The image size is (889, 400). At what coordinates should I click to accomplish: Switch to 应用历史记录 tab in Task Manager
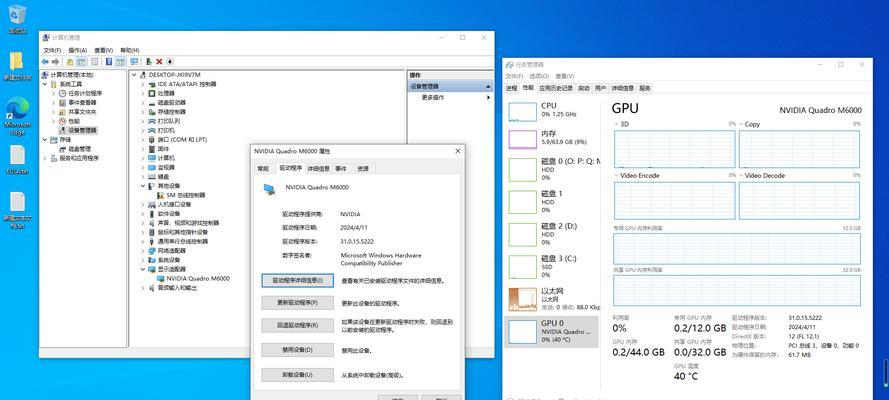556,88
